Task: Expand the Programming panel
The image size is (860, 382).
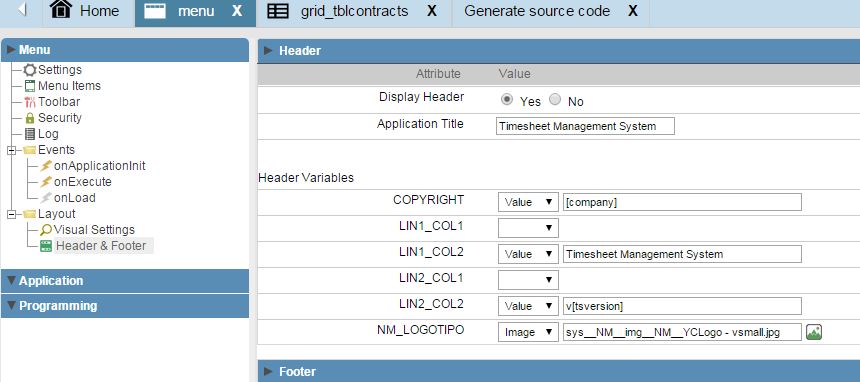Action: coord(125,306)
